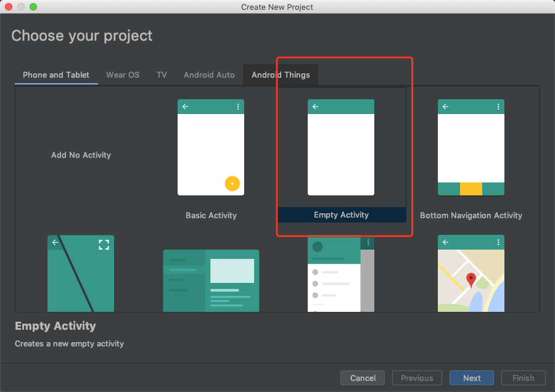Viewport: 555px width, 392px height.
Task: Click the back arrow in Basic Activity preview
Action: (186, 107)
